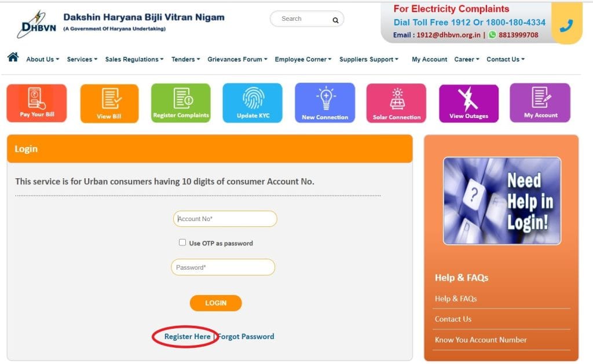This screenshot has width=593, height=364.
Task: Open the Pay Your Bill icon
Action: coord(36,103)
